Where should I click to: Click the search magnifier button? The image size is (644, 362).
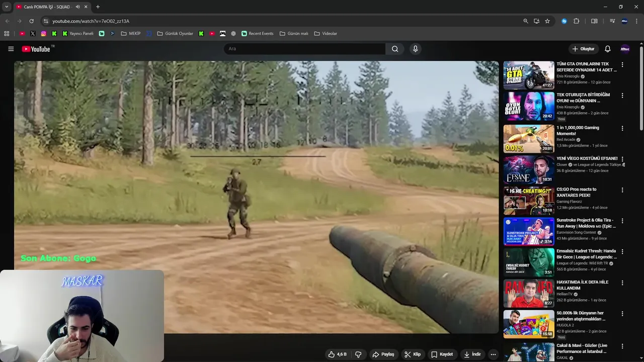point(395,49)
